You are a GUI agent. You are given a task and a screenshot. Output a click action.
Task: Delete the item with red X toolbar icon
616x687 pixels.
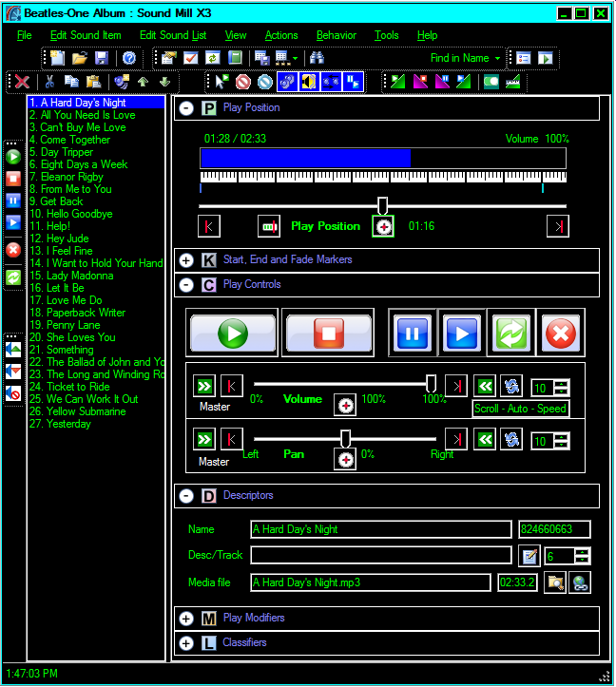point(22,82)
